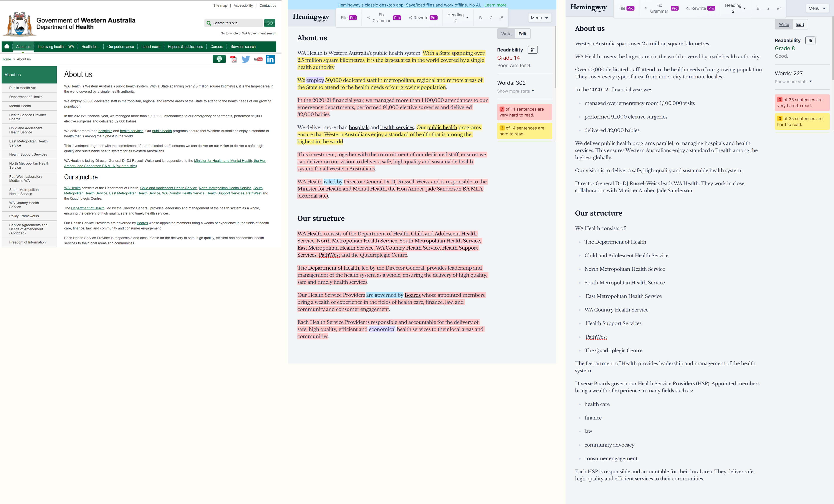Click Bold in middle Hemingway toolbar
The width and height of the screenshot is (834, 504).
480,18
